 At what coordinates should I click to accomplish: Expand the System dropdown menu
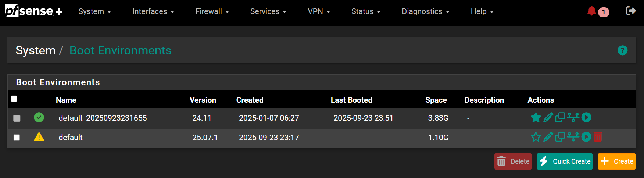(x=95, y=11)
